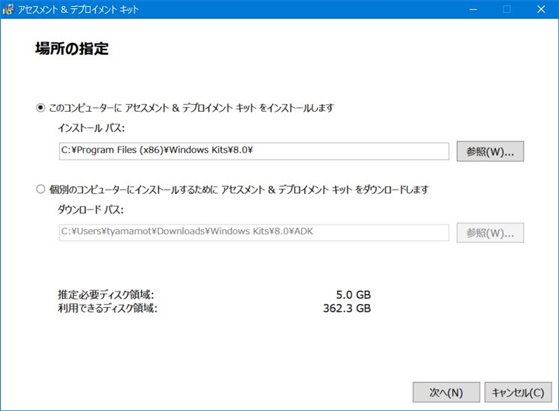Click the インストール パス: label

tap(91, 128)
